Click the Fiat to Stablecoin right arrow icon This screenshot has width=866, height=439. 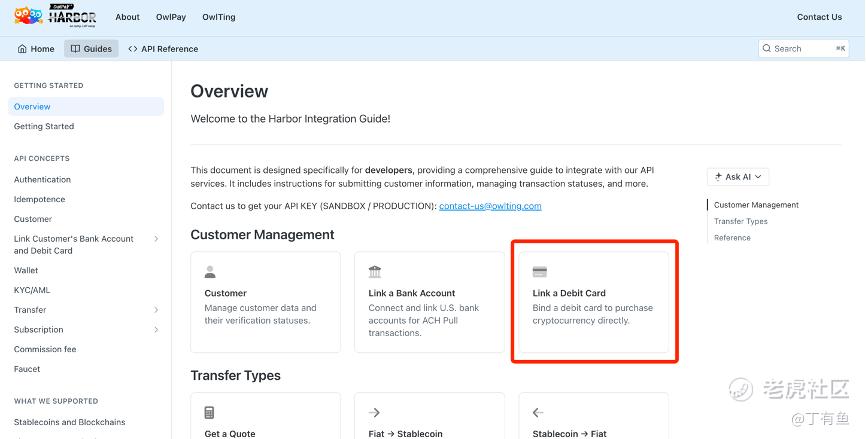coord(374,412)
